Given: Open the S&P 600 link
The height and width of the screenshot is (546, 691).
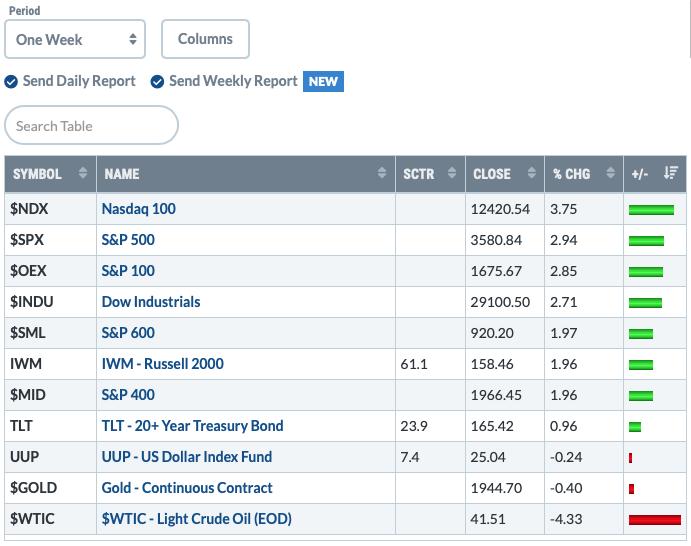Looking at the screenshot, I should click(x=128, y=333).
